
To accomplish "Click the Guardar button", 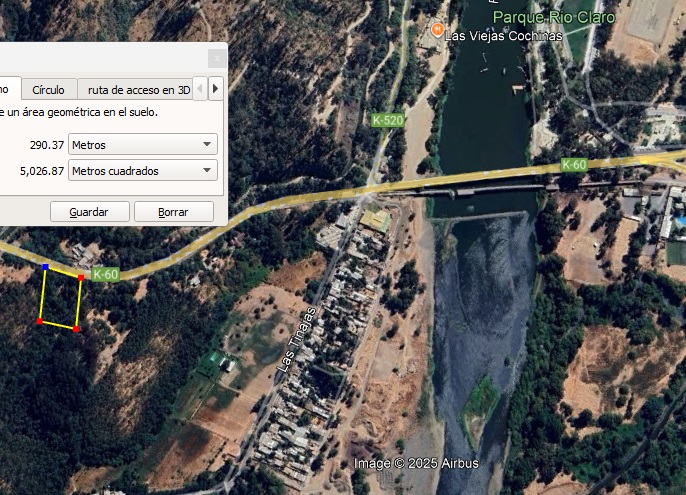I will pos(90,212).
